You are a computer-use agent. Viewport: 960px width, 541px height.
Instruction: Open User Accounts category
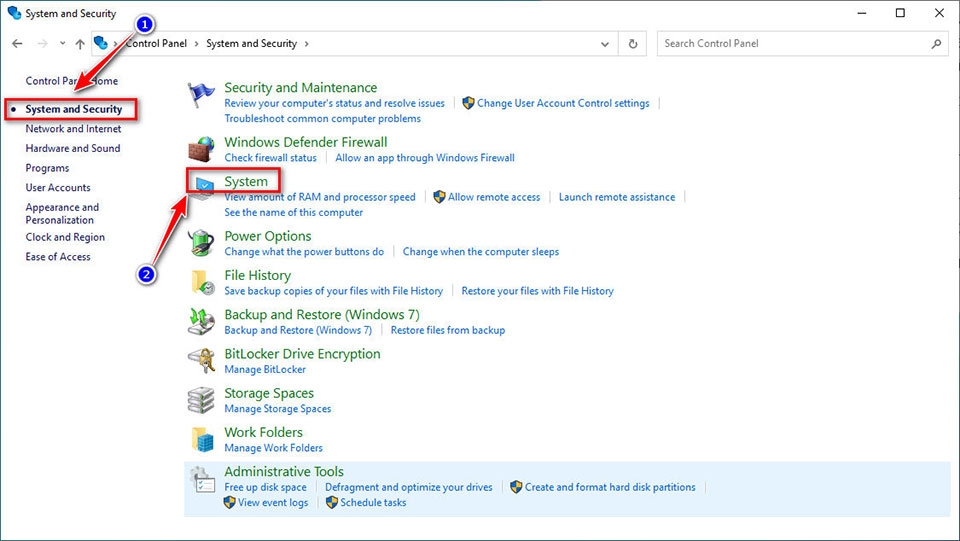point(58,187)
